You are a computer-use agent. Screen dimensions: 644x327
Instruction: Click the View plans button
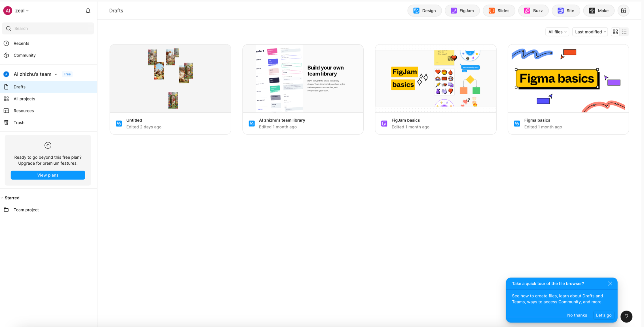pyautogui.click(x=48, y=175)
